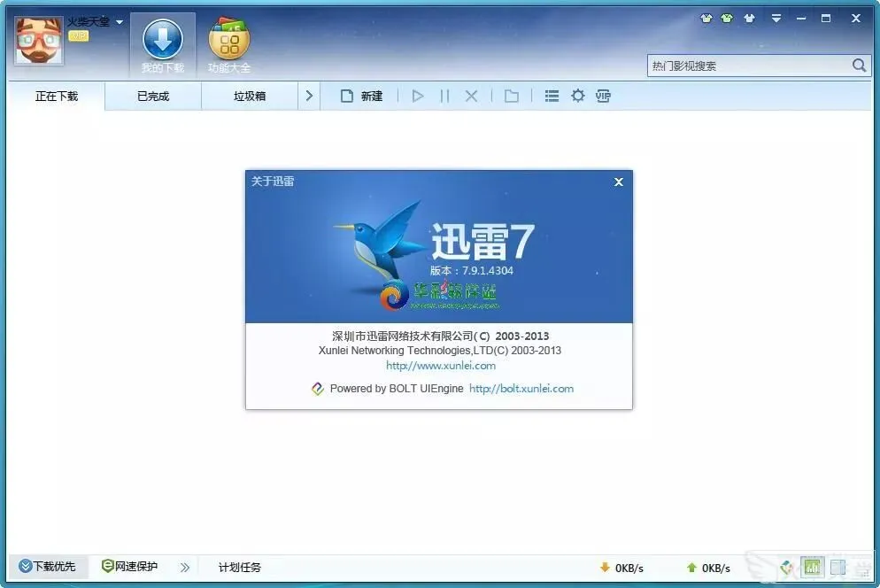
Task: Open 计划任务 scheduled tasks
Action: pyautogui.click(x=240, y=568)
